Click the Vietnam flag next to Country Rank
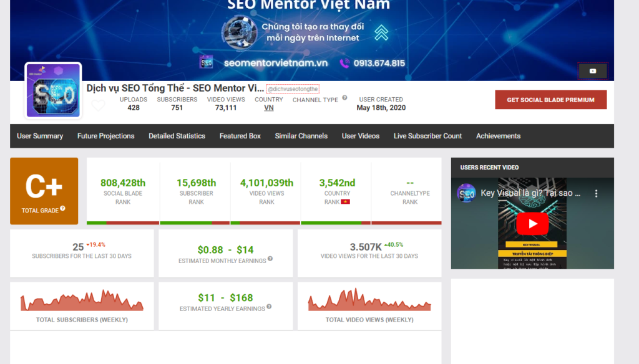Viewport: 639px width, 364px height. tap(346, 201)
